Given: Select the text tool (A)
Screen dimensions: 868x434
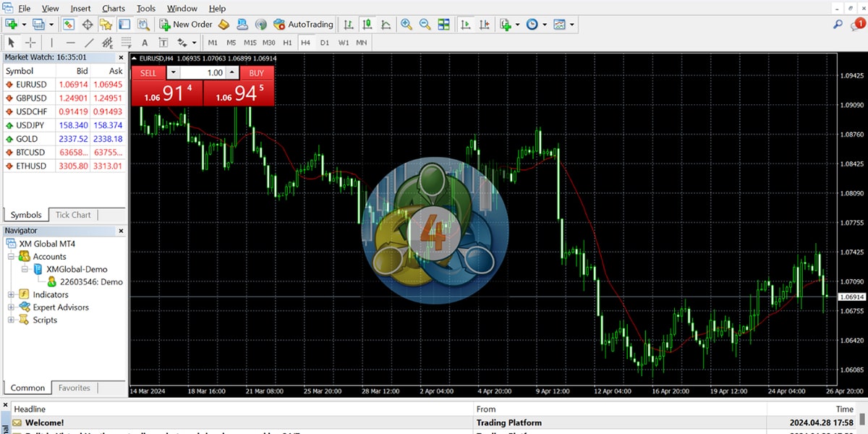Looking at the screenshot, I should pyautogui.click(x=145, y=43).
